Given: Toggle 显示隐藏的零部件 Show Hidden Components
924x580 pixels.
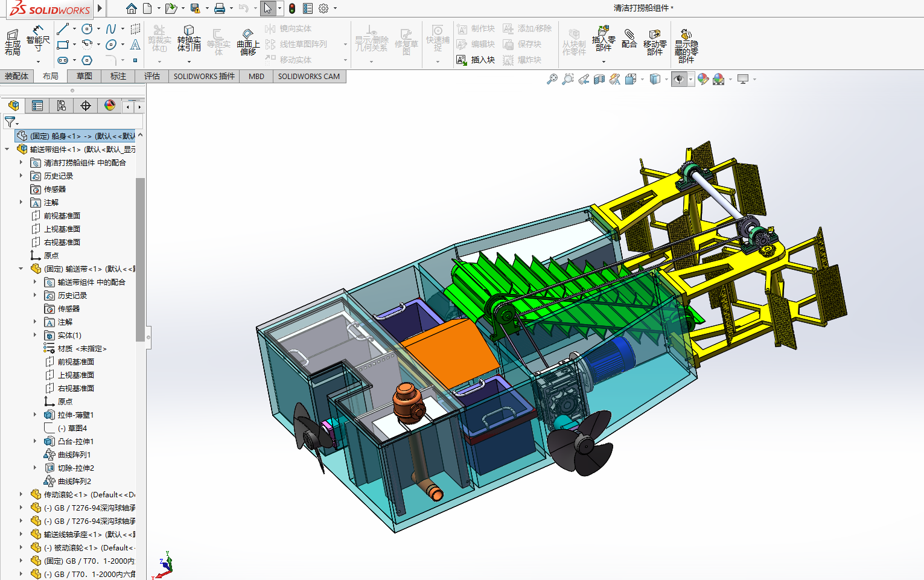Looking at the screenshot, I should pos(686,46).
